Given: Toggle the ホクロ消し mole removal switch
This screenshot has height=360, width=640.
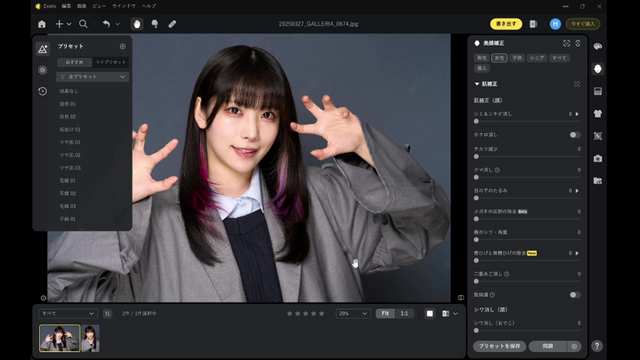Looking at the screenshot, I should pos(575,135).
